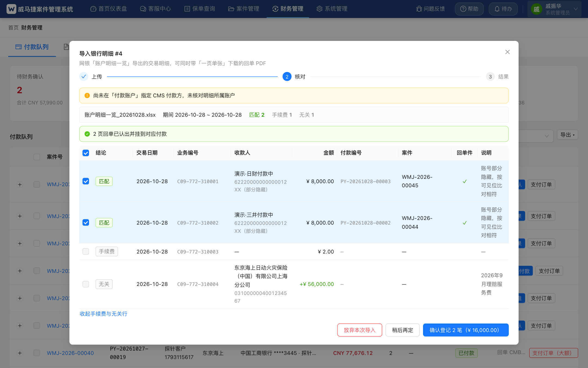This screenshot has width=588, height=368.
Task: Expand the WMJ-2026-00040 row plus icon
Action: click(20, 353)
